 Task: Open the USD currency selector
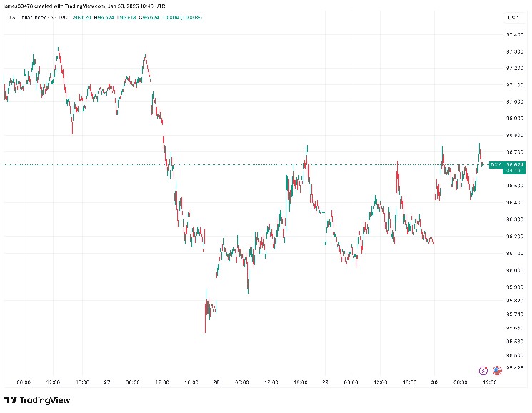pos(512,17)
